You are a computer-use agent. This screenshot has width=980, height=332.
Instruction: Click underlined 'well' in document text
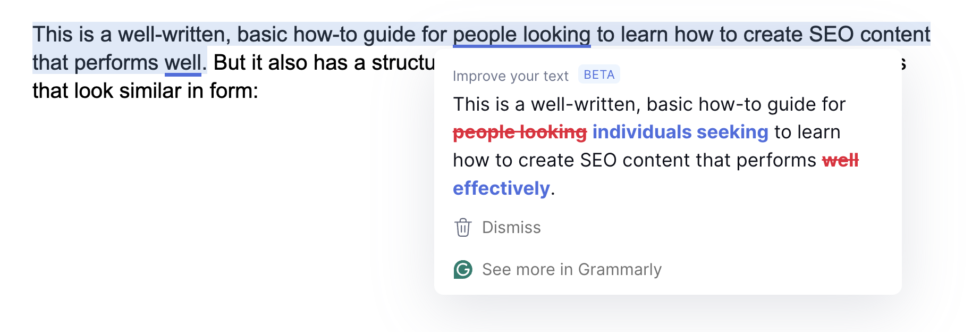(x=183, y=63)
